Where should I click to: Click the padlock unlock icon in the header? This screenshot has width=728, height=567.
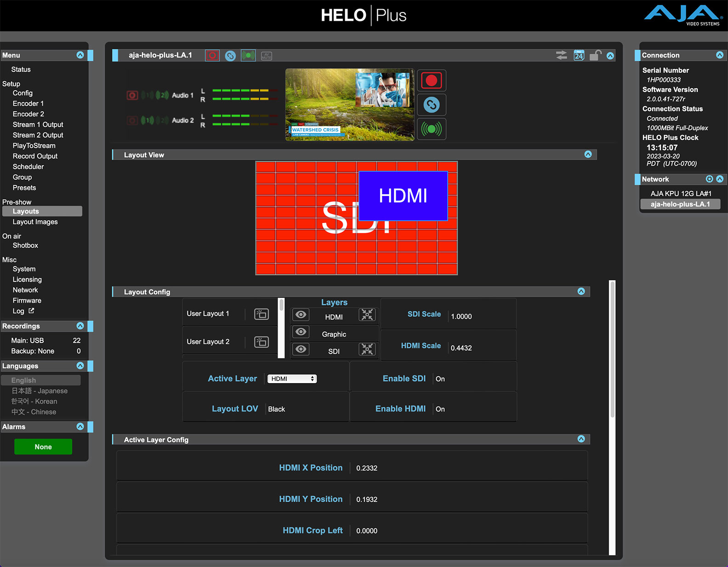[x=595, y=56]
